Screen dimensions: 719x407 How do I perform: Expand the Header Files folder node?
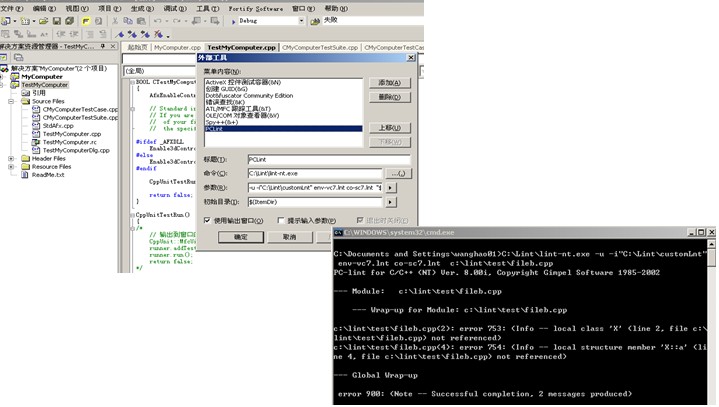(x=11, y=159)
